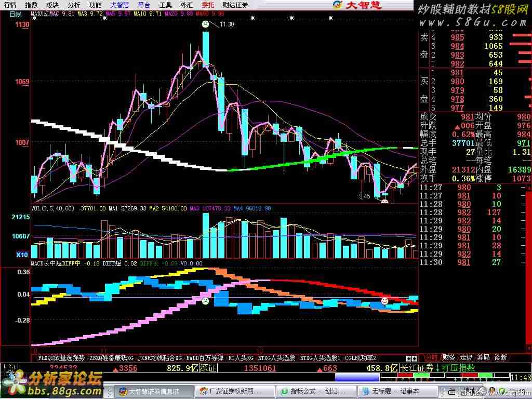Open the 板块 menu

tap(52, 5)
